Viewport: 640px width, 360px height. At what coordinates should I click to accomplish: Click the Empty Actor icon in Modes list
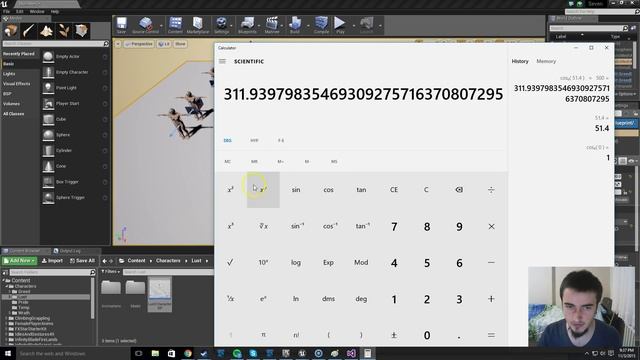48,57
